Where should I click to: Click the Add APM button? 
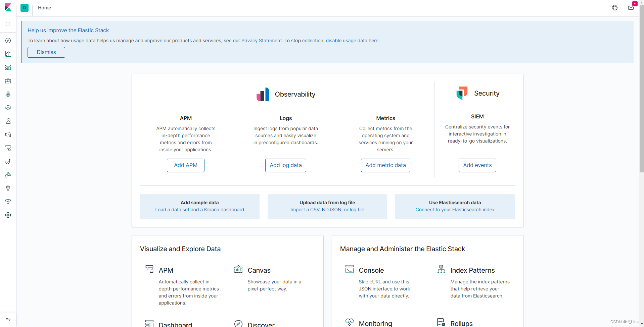click(185, 165)
